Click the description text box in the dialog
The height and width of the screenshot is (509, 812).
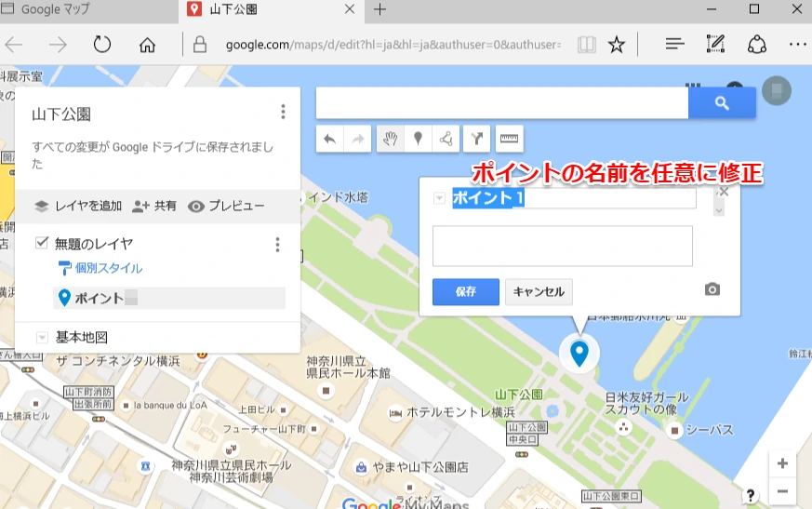tap(563, 246)
